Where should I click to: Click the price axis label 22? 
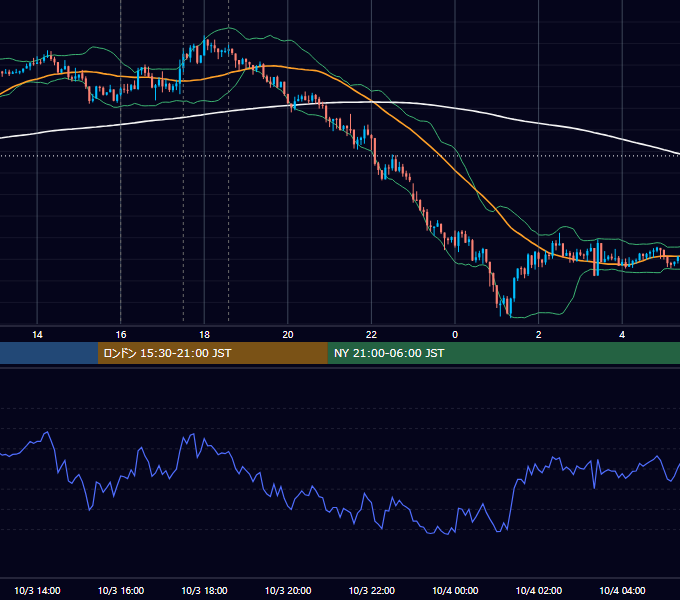(x=371, y=335)
